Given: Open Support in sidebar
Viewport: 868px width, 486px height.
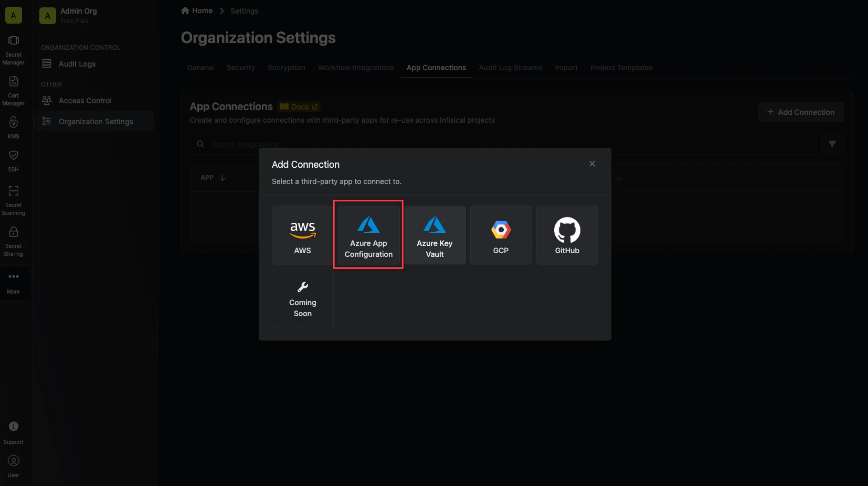Looking at the screenshot, I should click(x=14, y=433).
